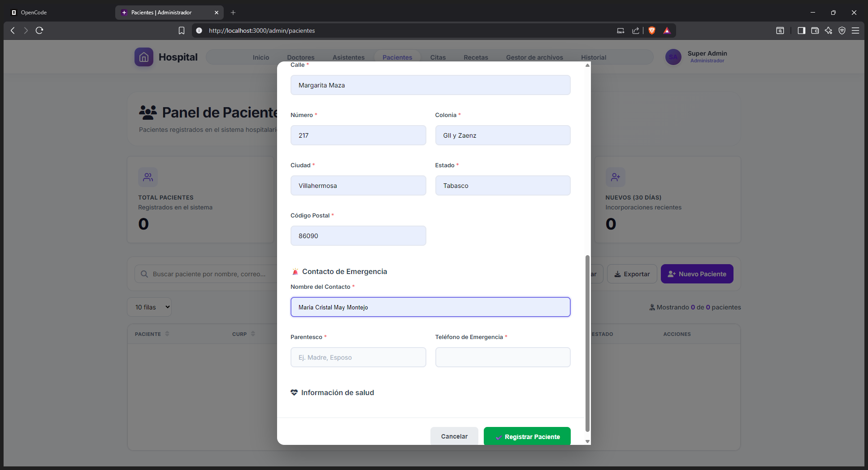
Task: Open the Asistentes navigation tab
Action: pos(348,57)
